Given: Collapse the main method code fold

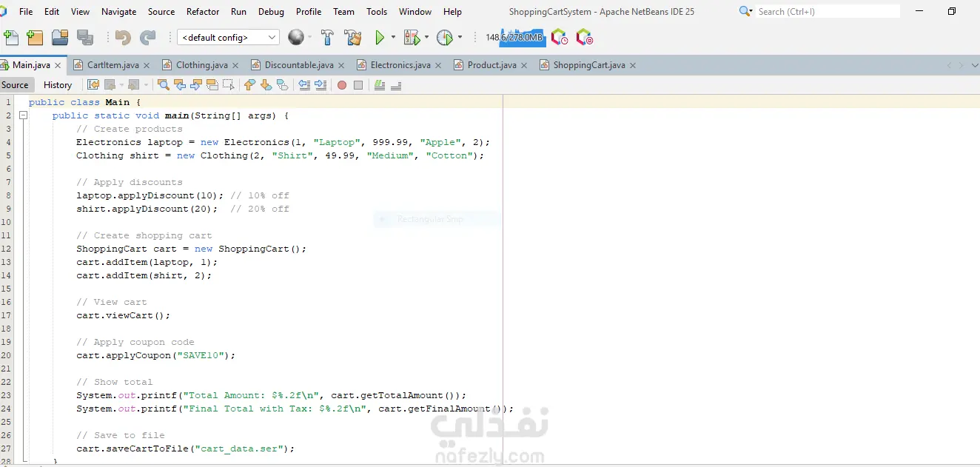Looking at the screenshot, I should click(x=23, y=115).
